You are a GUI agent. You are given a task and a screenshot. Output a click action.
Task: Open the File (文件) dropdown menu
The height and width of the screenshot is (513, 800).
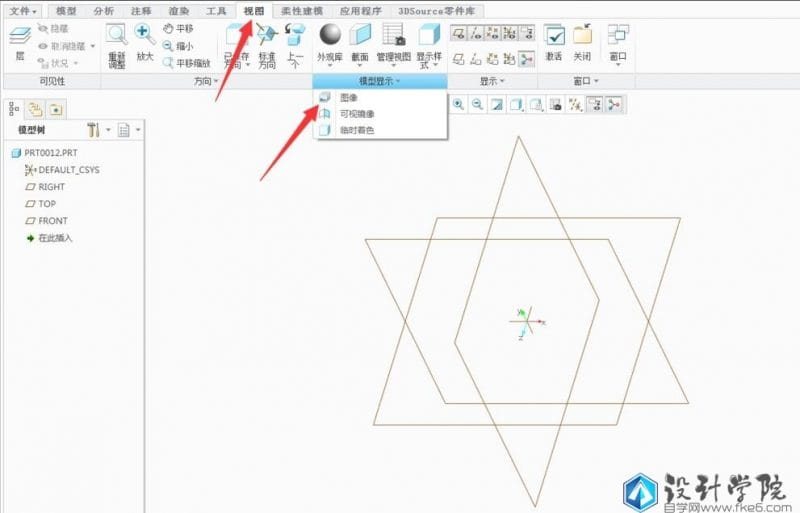[23, 11]
